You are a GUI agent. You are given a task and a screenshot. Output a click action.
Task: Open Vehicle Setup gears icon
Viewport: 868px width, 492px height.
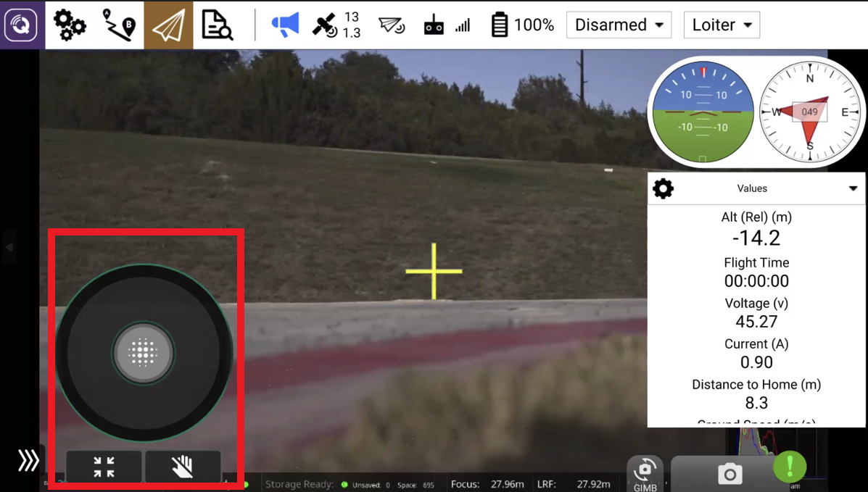70,25
